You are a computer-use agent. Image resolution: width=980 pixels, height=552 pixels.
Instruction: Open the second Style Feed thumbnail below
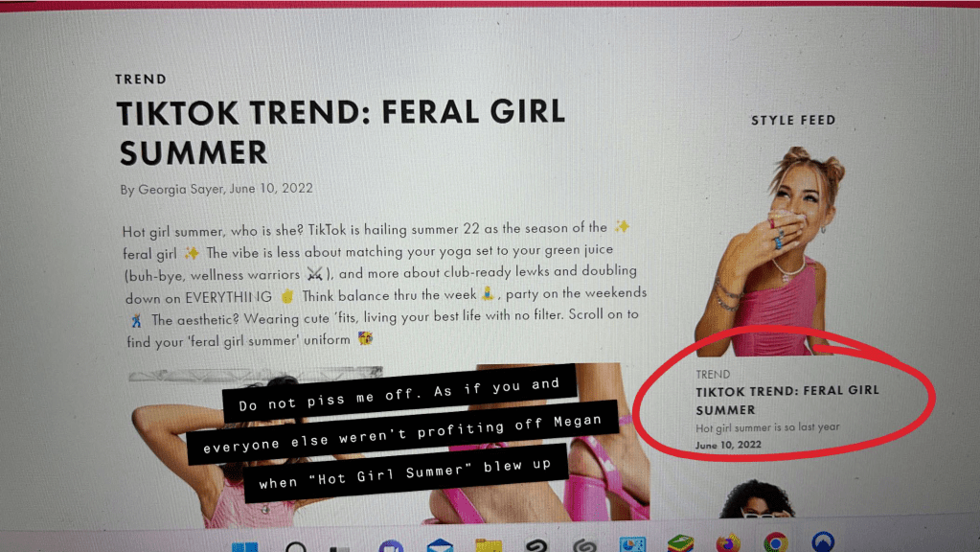pos(757,499)
